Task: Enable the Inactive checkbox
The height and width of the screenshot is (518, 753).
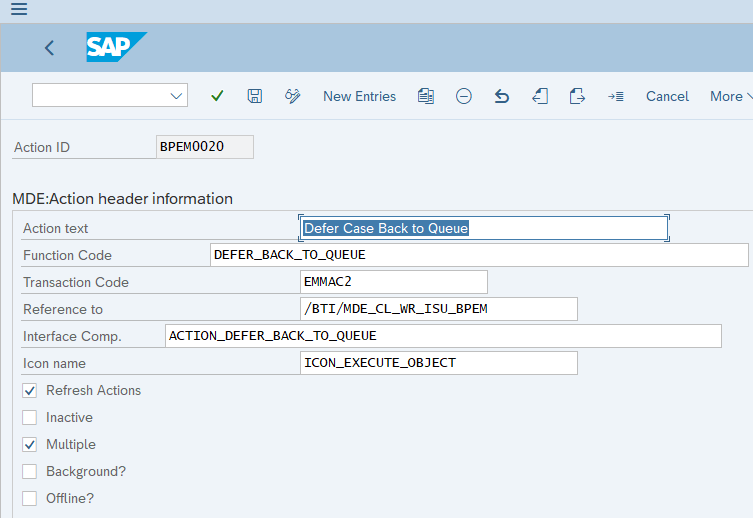Action: (x=30, y=417)
